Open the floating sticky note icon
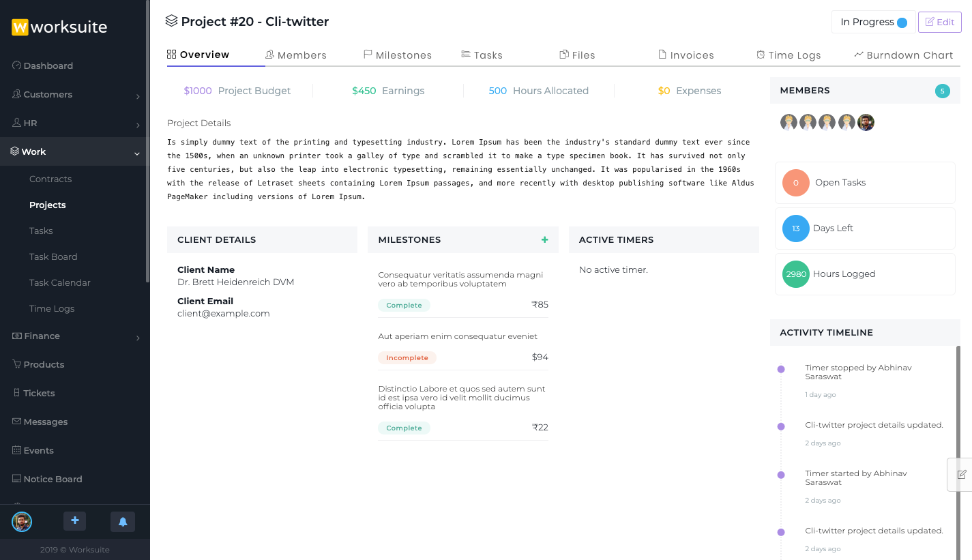The image size is (972, 560). tap(961, 474)
